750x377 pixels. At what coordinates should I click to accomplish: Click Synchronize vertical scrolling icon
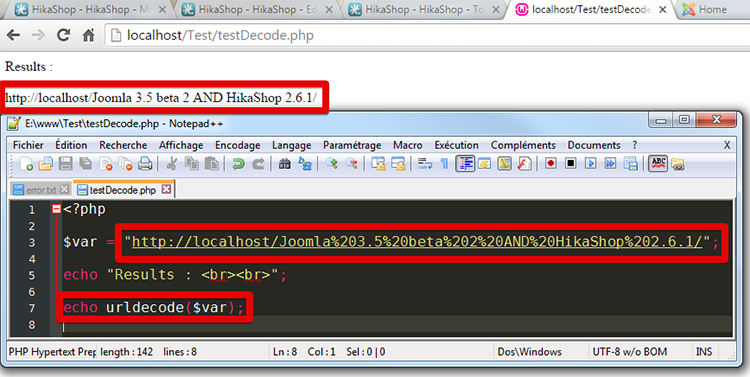tap(378, 164)
